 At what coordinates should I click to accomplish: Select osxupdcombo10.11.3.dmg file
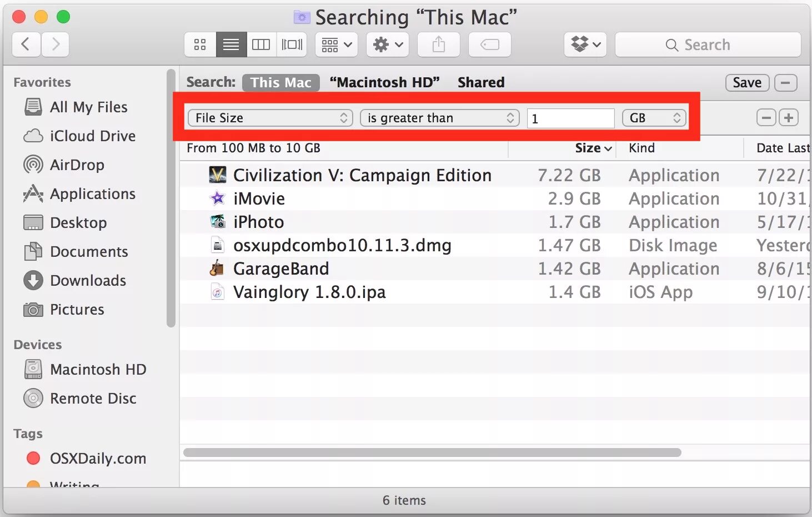pyautogui.click(x=495, y=245)
